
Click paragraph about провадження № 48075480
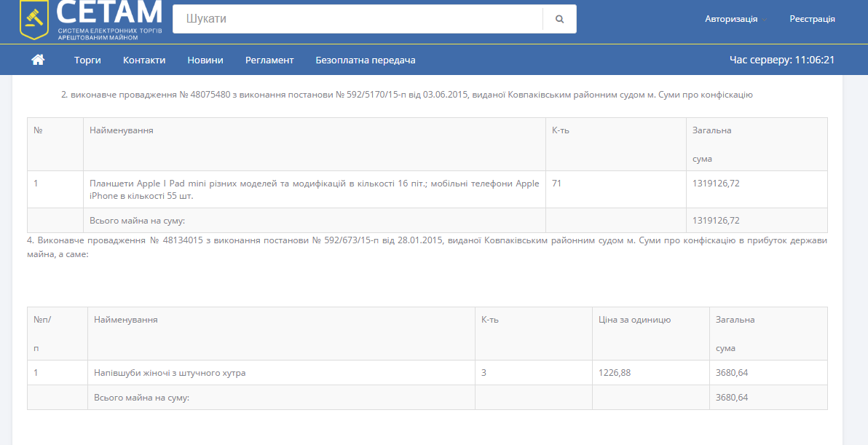pos(406,95)
